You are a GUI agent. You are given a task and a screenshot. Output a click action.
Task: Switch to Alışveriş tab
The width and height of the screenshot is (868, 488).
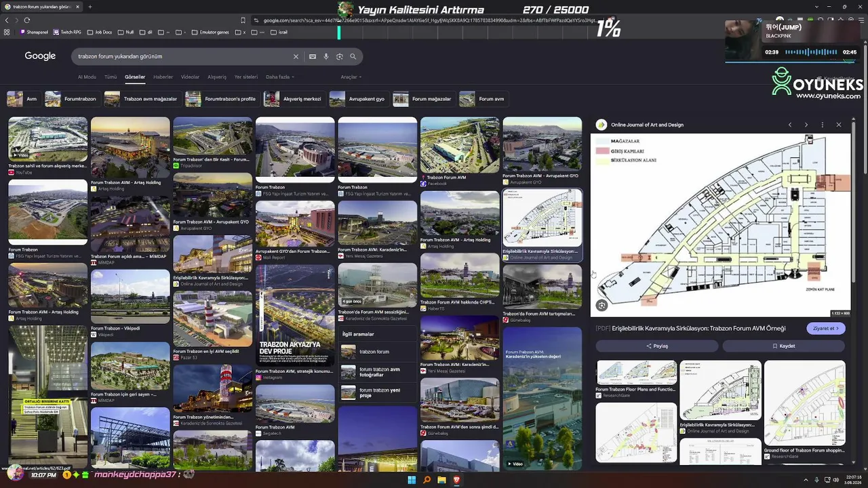[x=217, y=77]
